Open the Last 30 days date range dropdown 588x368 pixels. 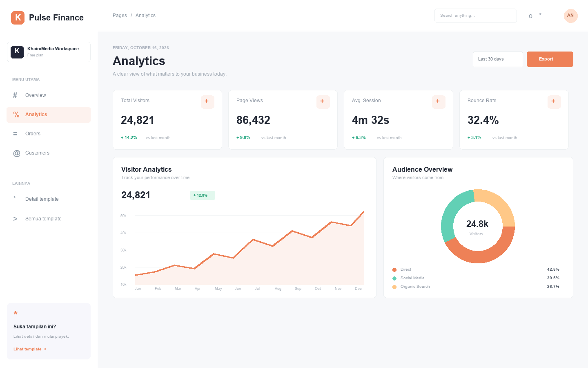(498, 59)
